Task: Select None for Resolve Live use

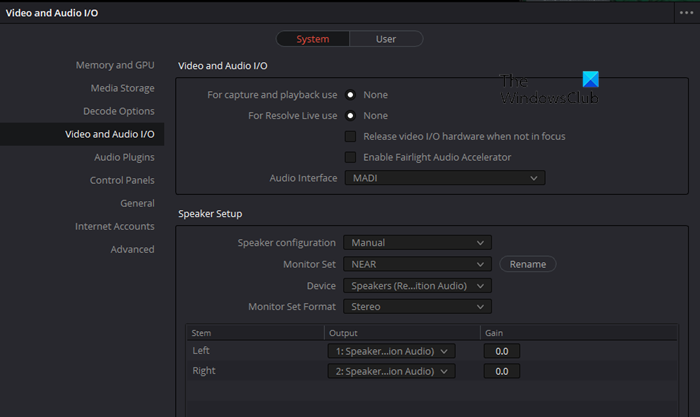Action: 351,116
